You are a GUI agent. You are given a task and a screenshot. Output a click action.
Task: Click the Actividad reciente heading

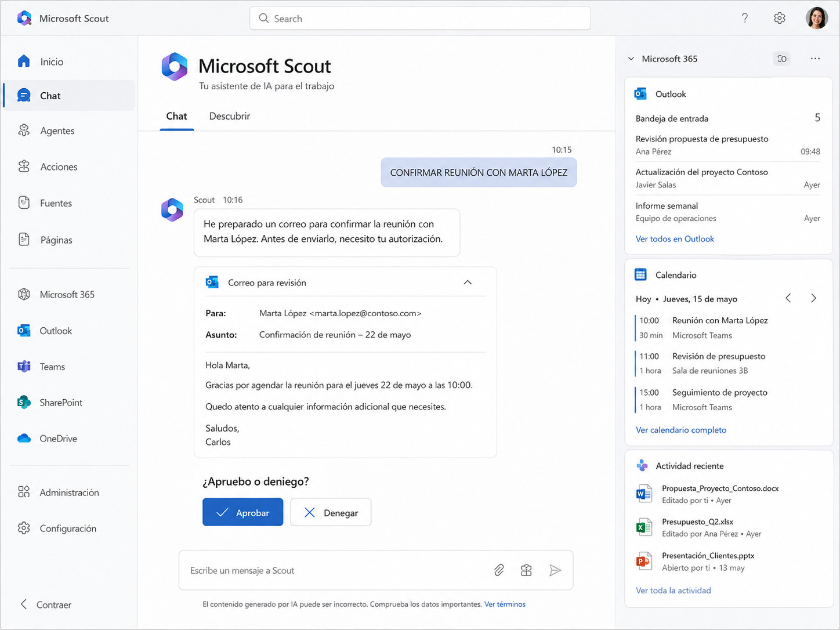pyautogui.click(x=690, y=466)
